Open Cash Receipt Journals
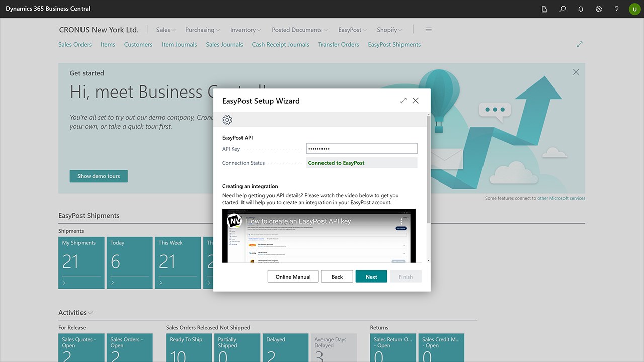The height and width of the screenshot is (362, 644). point(281,44)
